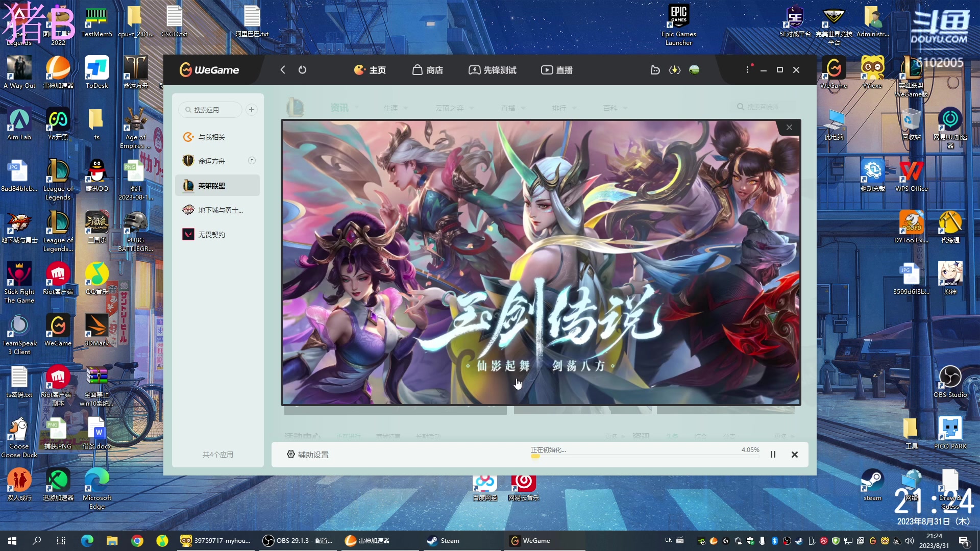Open the 商店 store tab
This screenshot has width=980, height=551.
(x=428, y=70)
